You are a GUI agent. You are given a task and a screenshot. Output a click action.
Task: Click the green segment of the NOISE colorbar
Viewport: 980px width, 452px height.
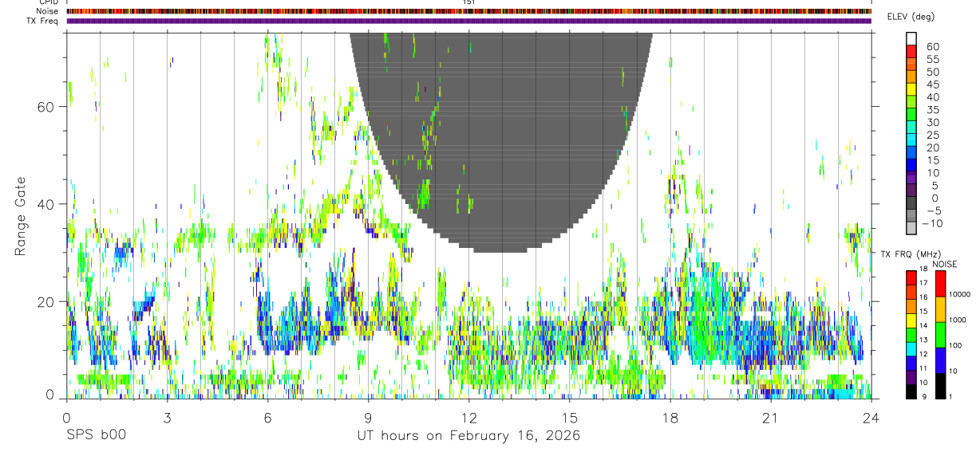(x=939, y=335)
